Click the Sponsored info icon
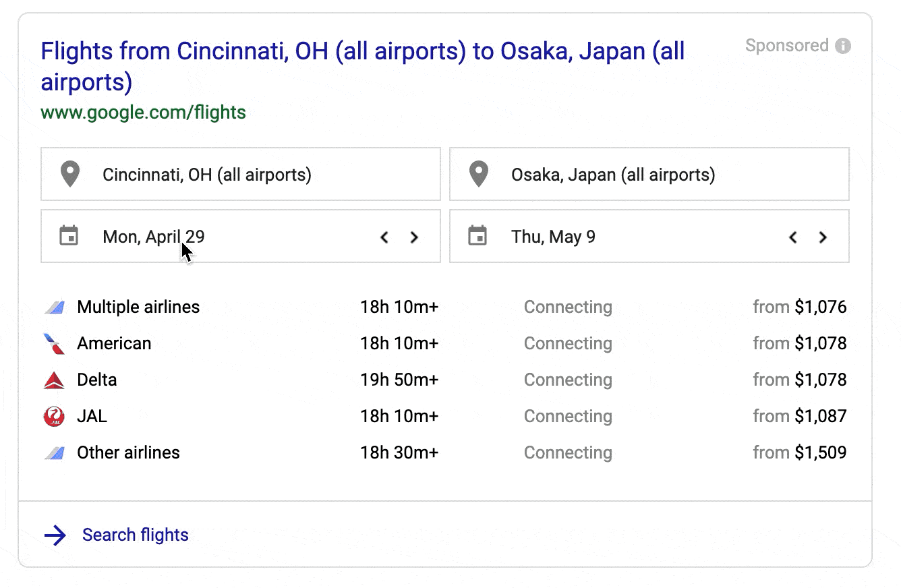901x588 pixels. click(843, 46)
